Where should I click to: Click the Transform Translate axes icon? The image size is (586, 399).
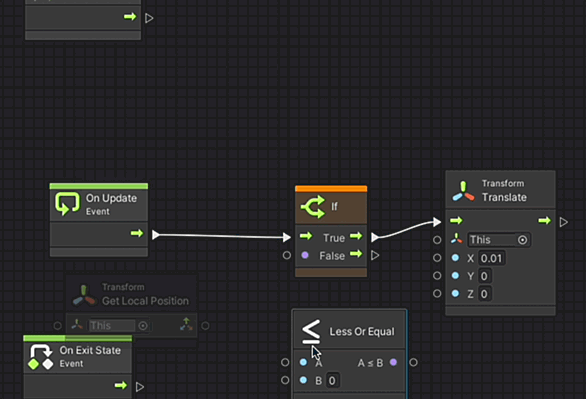[463, 191]
